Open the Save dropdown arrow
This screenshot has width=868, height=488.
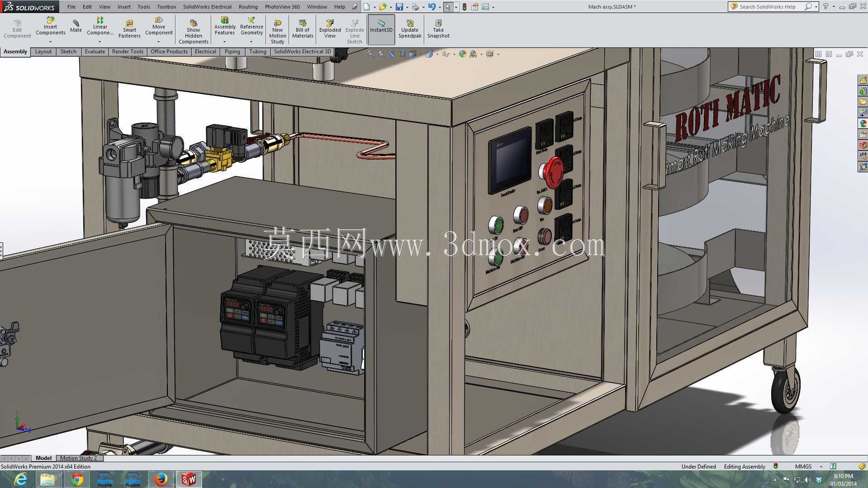(x=407, y=7)
